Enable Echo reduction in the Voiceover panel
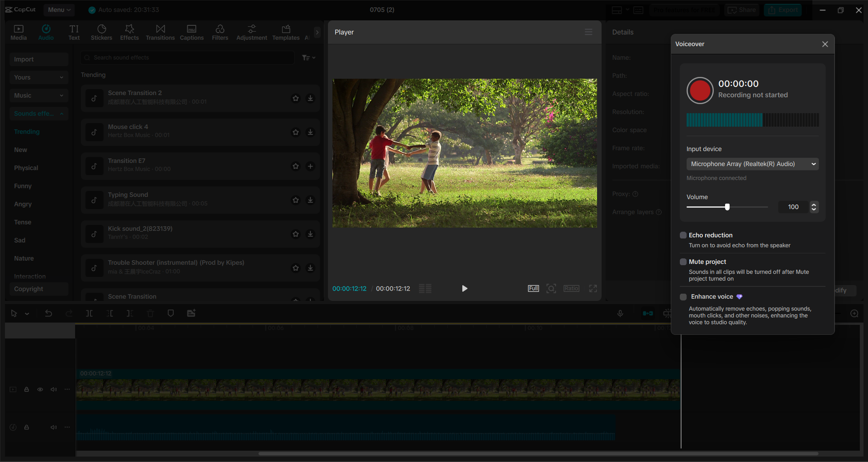868x462 pixels. coord(683,235)
